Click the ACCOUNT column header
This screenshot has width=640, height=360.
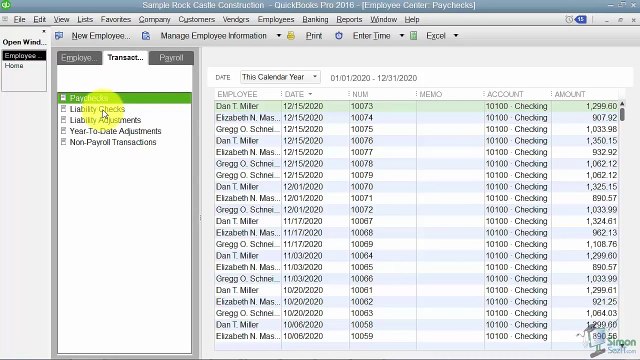tap(518, 94)
